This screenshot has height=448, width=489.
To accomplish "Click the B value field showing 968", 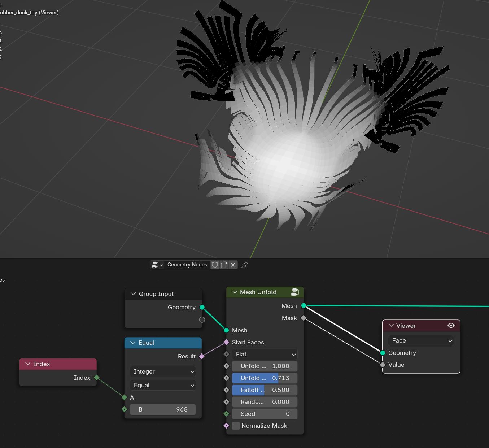I will pos(163,409).
